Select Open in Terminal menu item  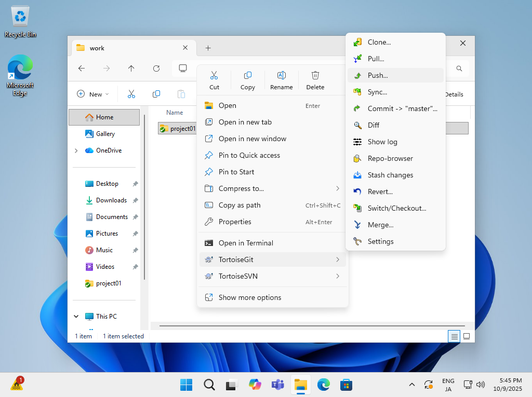246,243
